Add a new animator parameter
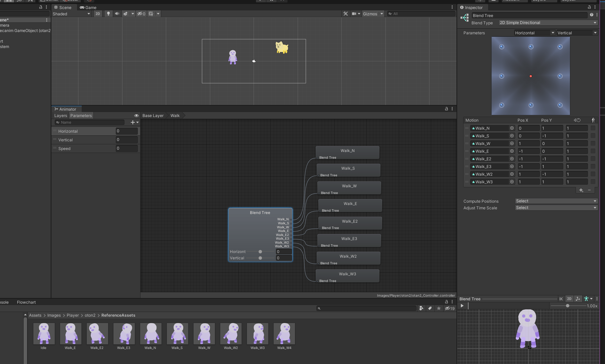Image resolution: width=605 pixels, height=364 pixels. point(134,122)
